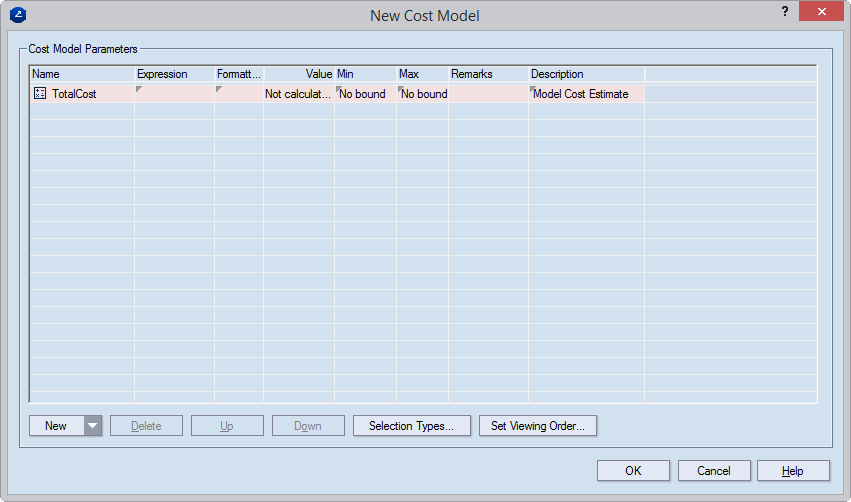The image size is (851, 502).
Task: Click the New button
Action: 56,426
